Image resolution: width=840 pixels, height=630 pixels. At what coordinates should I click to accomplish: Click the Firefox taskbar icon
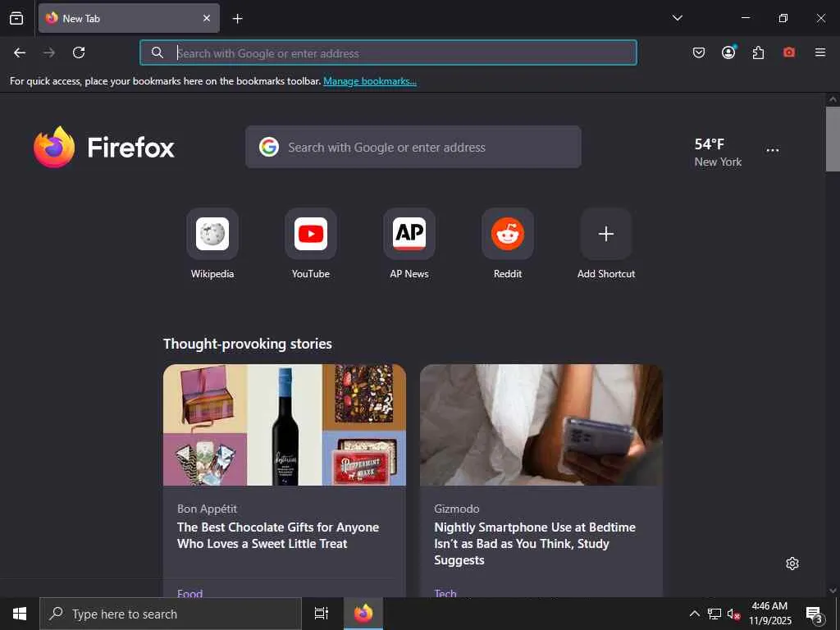click(363, 614)
